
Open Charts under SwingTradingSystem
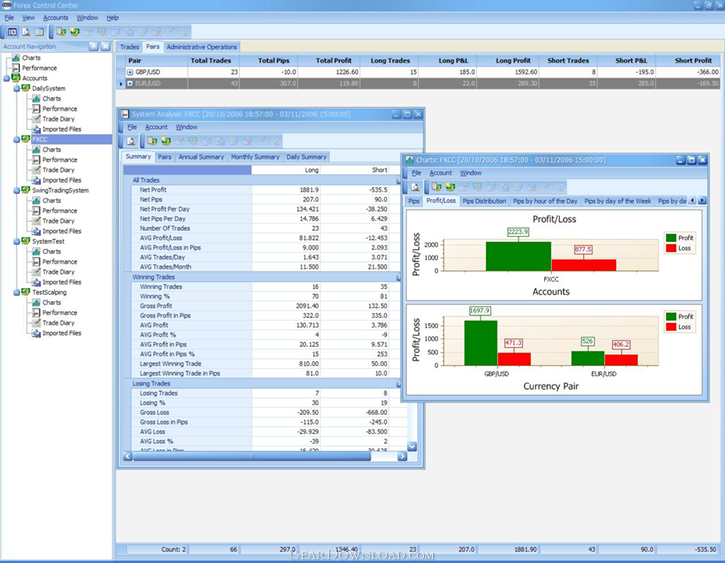pyautogui.click(x=51, y=200)
